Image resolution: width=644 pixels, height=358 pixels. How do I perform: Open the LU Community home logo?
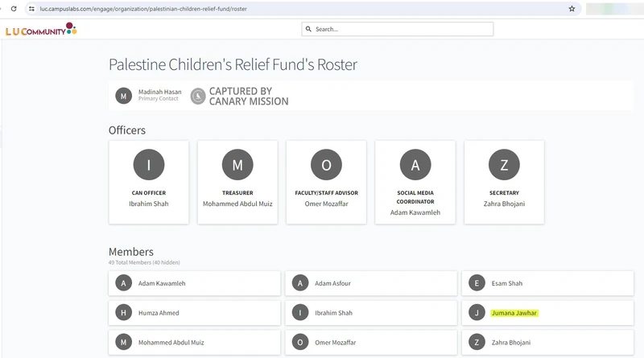(x=40, y=30)
